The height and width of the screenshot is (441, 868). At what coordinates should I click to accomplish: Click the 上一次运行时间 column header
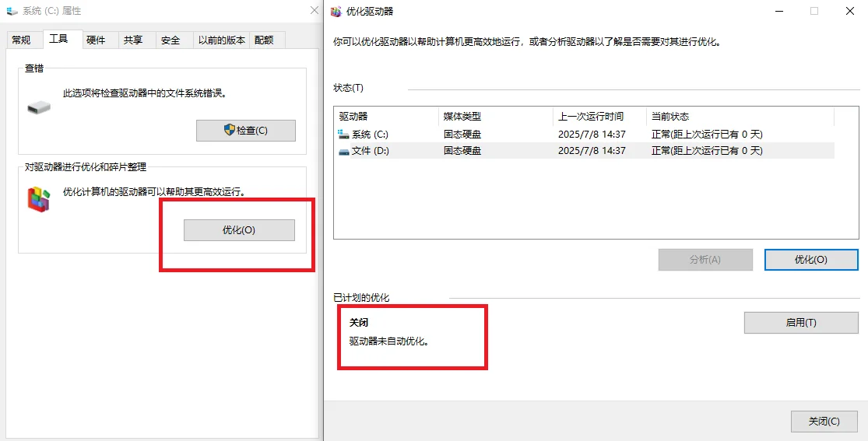[599, 117]
